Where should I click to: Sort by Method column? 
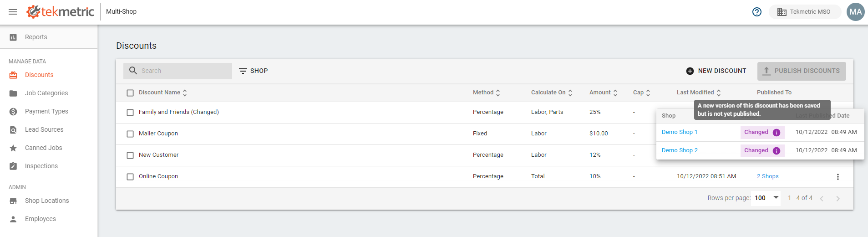pyautogui.click(x=487, y=93)
